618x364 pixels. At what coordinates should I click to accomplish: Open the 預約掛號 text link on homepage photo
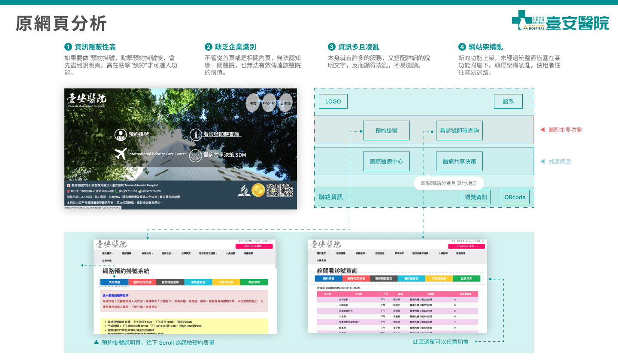click(139, 134)
